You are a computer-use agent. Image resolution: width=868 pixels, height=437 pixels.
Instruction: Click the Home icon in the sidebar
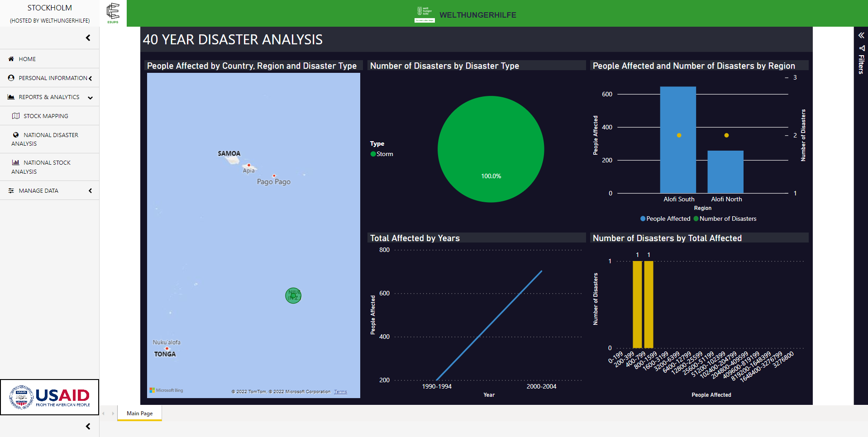coord(10,59)
